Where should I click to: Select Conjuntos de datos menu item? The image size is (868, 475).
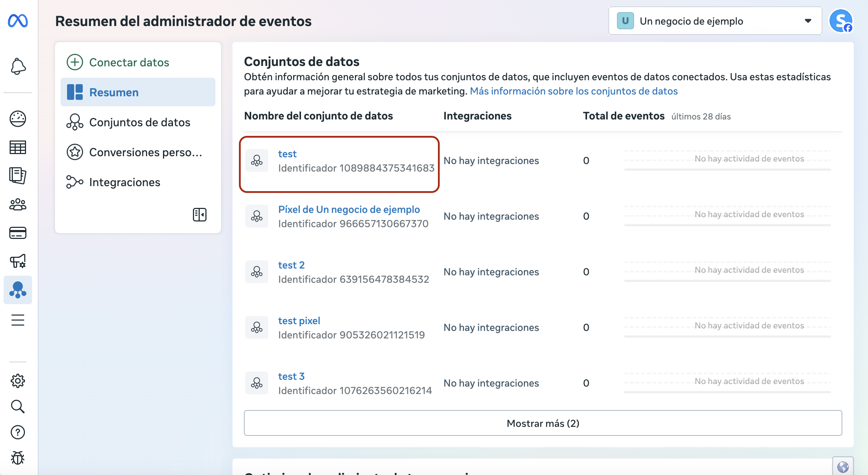[x=139, y=122]
